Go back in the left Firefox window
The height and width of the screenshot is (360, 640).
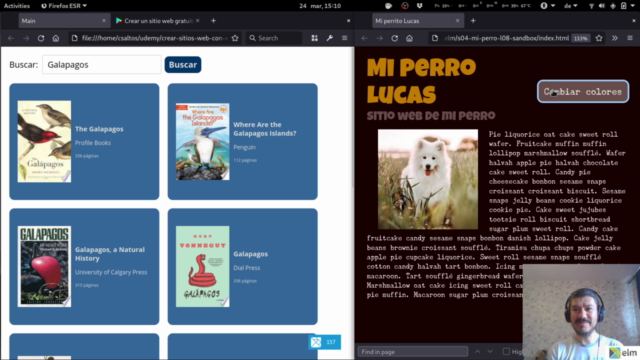(11, 38)
